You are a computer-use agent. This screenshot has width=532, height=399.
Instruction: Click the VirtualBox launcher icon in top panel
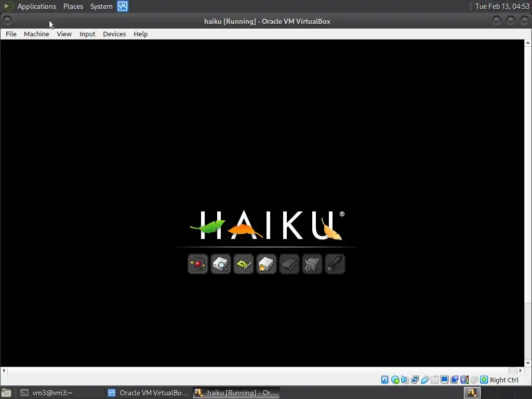tap(123, 6)
